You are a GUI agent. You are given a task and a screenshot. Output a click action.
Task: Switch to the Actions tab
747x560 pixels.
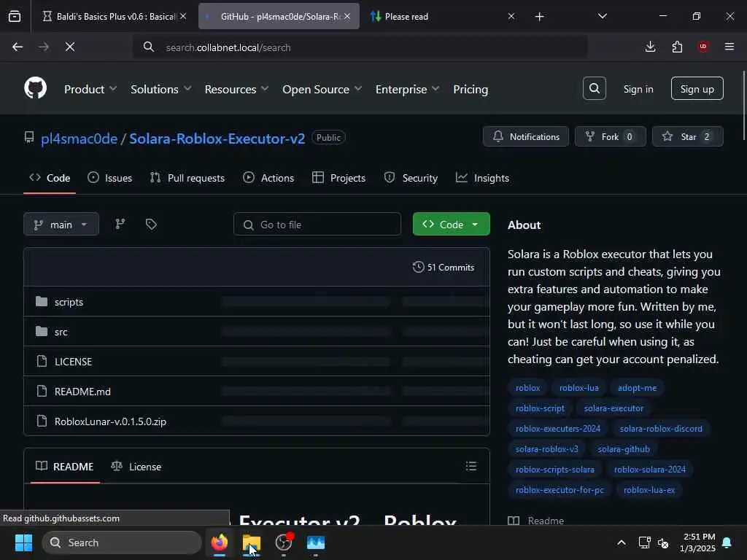(268, 178)
